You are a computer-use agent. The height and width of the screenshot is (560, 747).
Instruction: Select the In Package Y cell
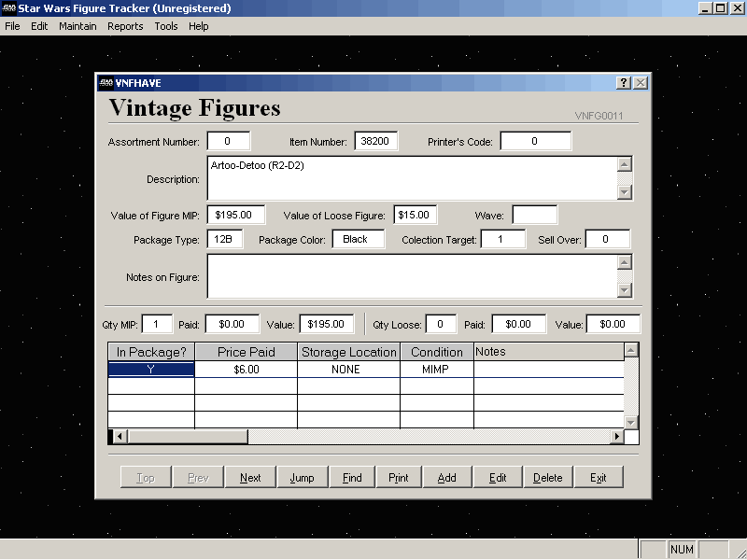(x=151, y=370)
